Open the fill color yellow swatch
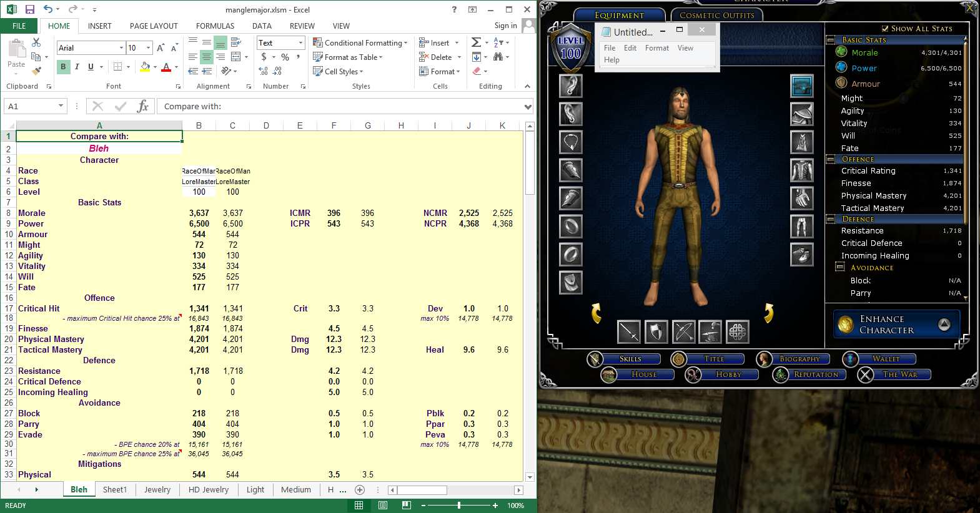Viewport: 980px width, 513px height. [x=145, y=67]
